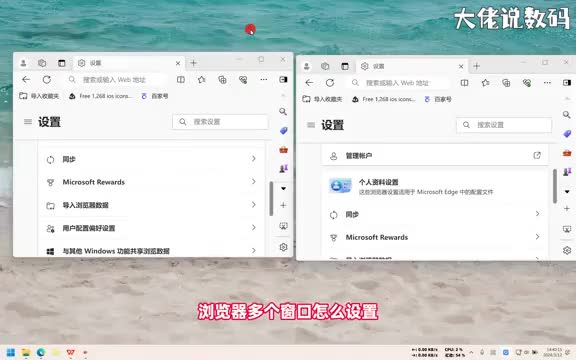576x360 pixels.
Task: Click the 设置 tab in right Edge window
Action: pos(411,66)
